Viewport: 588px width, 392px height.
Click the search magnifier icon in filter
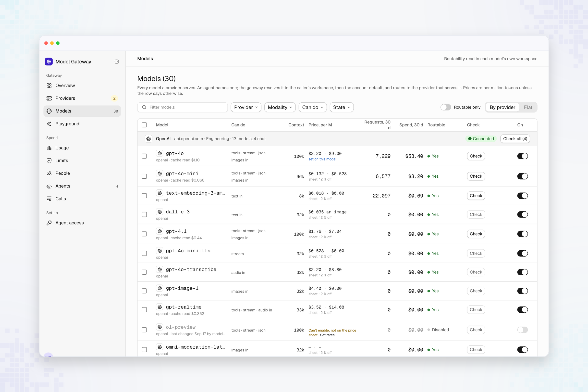tap(144, 108)
